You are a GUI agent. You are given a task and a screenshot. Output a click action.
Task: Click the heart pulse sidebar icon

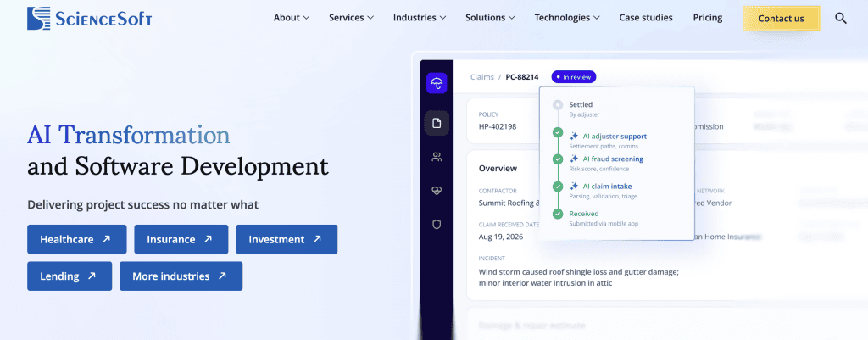click(437, 191)
